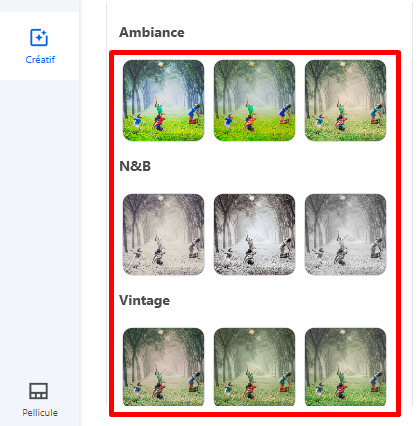The height and width of the screenshot is (426, 419).
Task: Apply the middle Ambiance preset thumbnail
Action: click(x=254, y=100)
